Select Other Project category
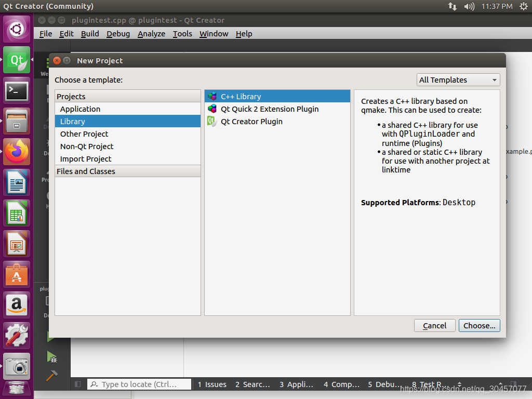Viewport: 532px width, 399px height. click(x=128, y=134)
